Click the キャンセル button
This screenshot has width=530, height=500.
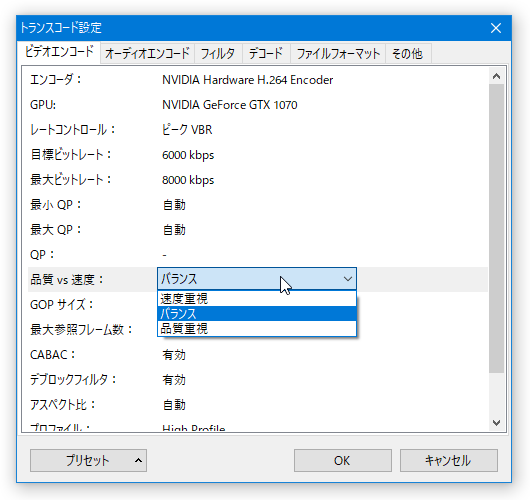click(449, 460)
